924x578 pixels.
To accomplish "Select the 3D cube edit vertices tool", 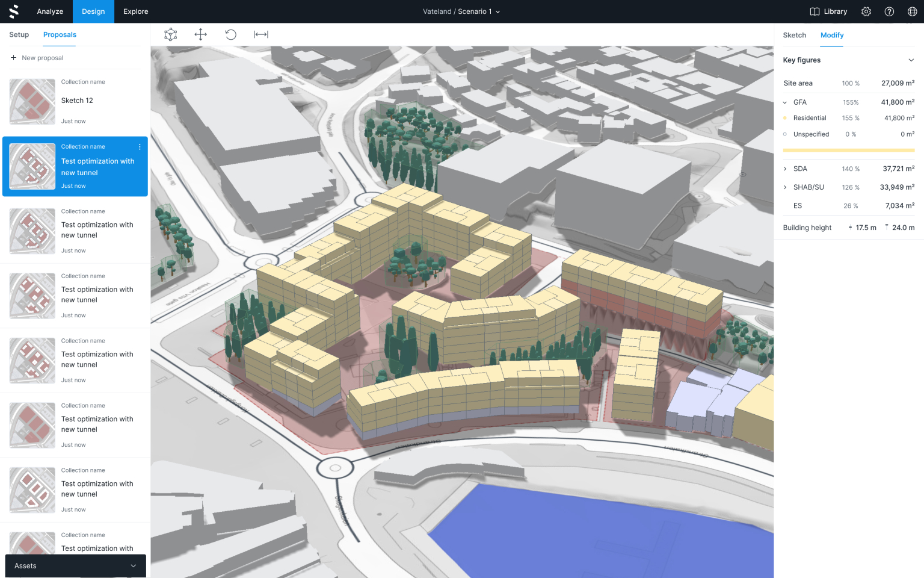I will point(171,35).
